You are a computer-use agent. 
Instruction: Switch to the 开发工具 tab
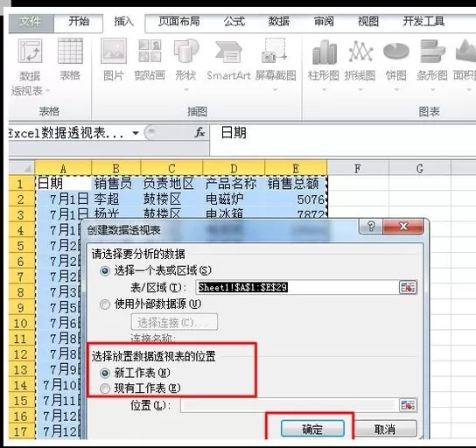[423, 22]
